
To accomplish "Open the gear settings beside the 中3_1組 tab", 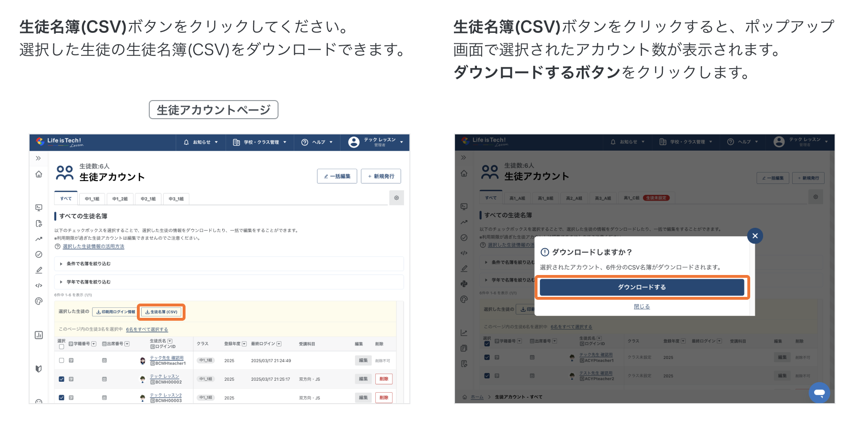I will point(396,198).
